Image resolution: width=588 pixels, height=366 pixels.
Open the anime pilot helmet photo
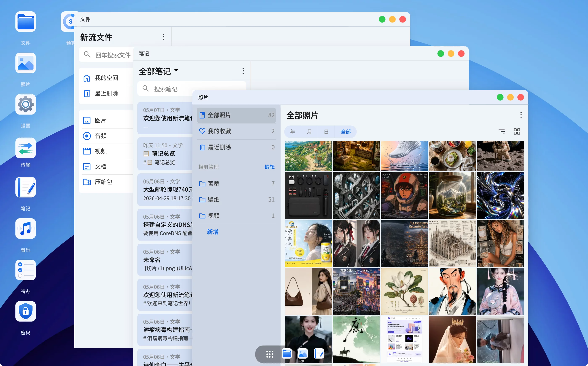(x=404, y=195)
